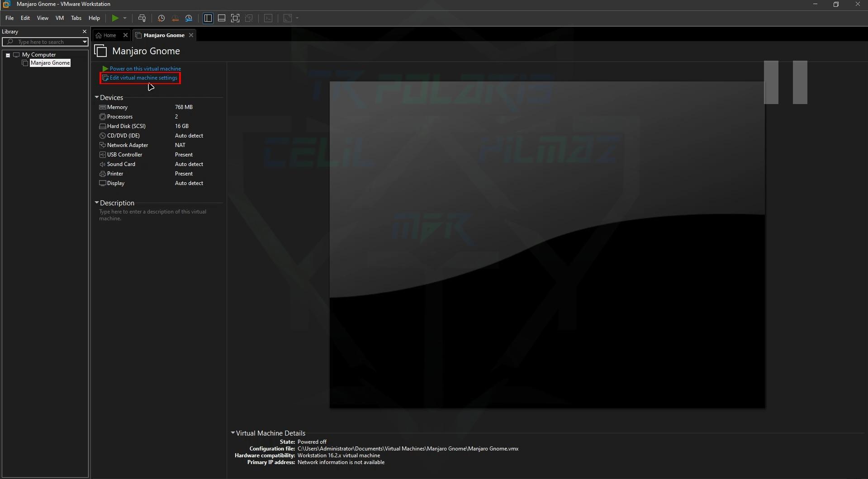Collapse the My Computer tree node
This screenshot has height=479, width=868.
(x=8, y=55)
